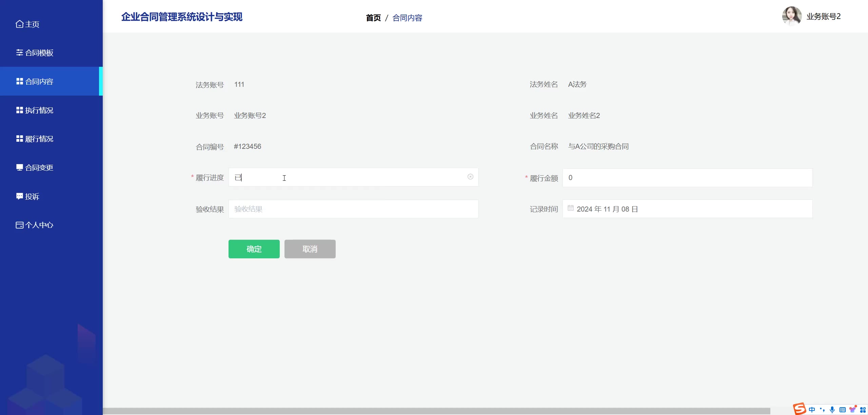The width and height of the screenshot is (868, 415).
Task: Click the Sogou input method logo
Action: (x=799, y=409)
